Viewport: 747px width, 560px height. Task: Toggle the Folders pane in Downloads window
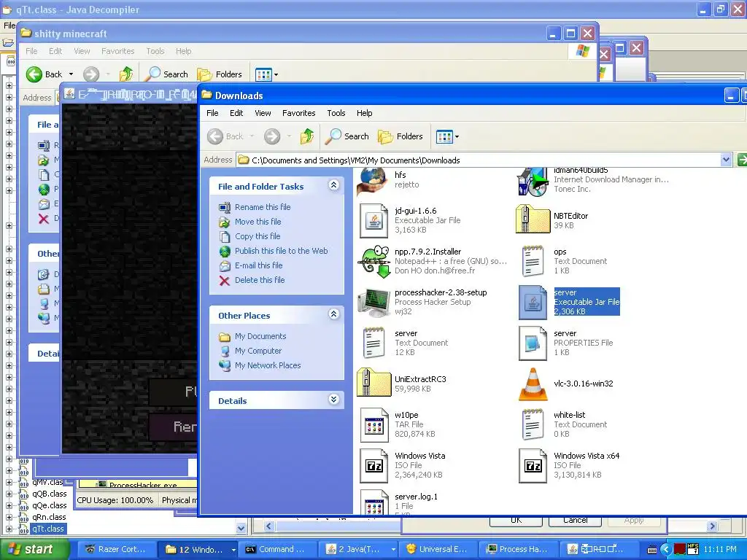point(400,136)
